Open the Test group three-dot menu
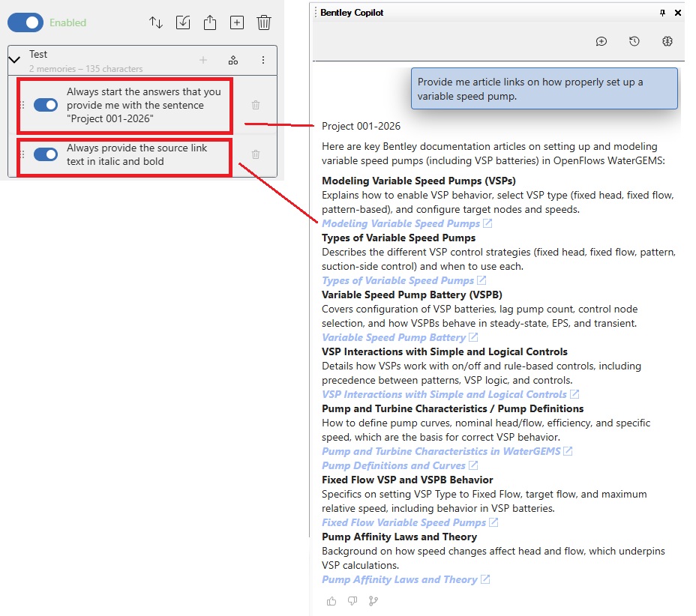696x616 pixels. tap(263, 60)
